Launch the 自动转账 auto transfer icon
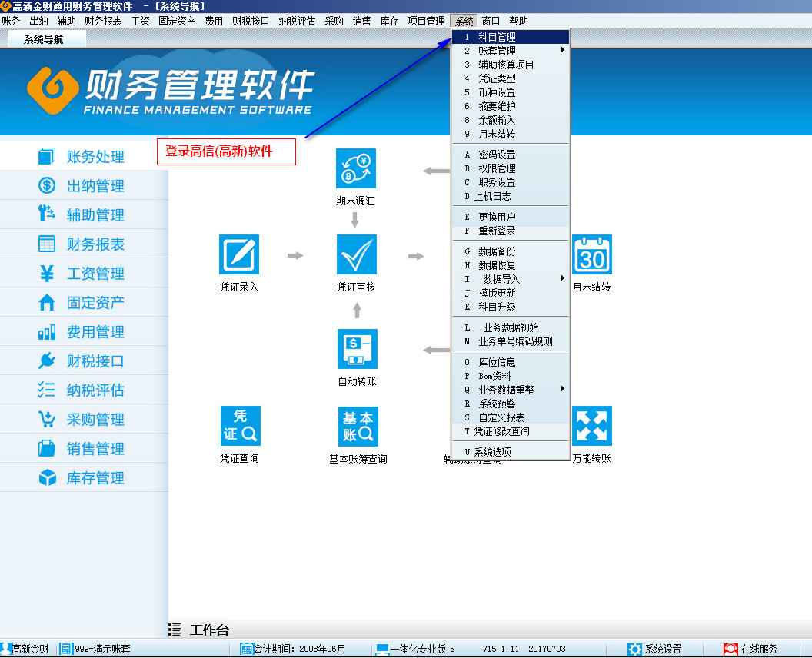 [x=356, y=349]
